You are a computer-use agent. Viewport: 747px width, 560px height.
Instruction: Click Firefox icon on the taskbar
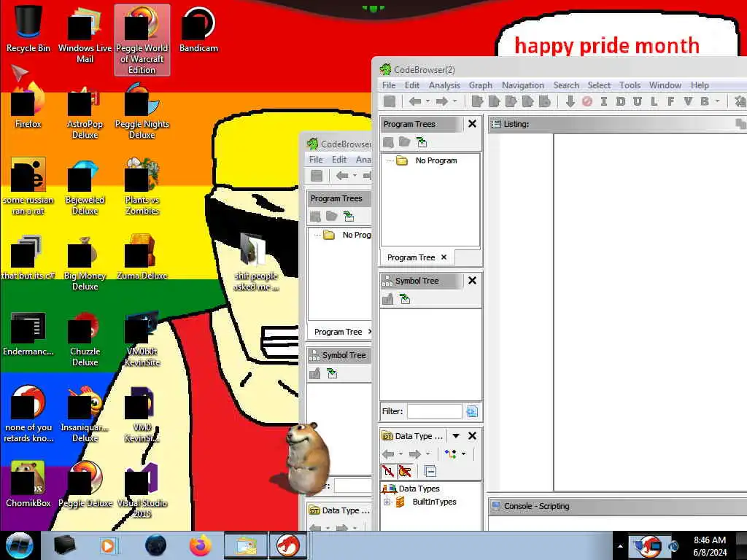tap(201, 545)
